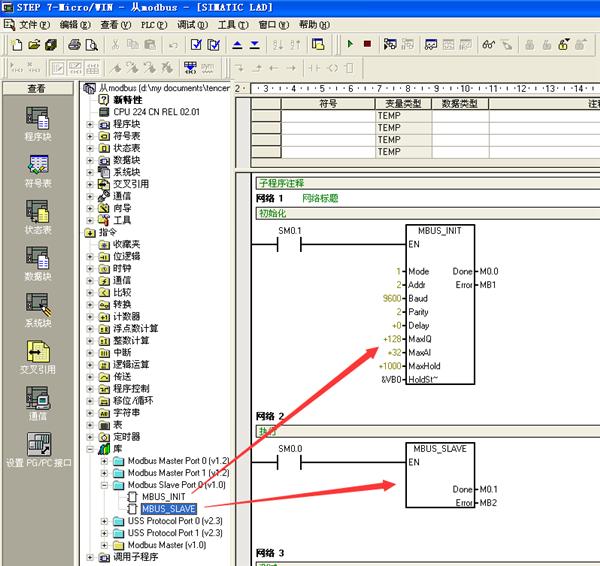Click the New project toolbar icon

(x=16, y=45)
